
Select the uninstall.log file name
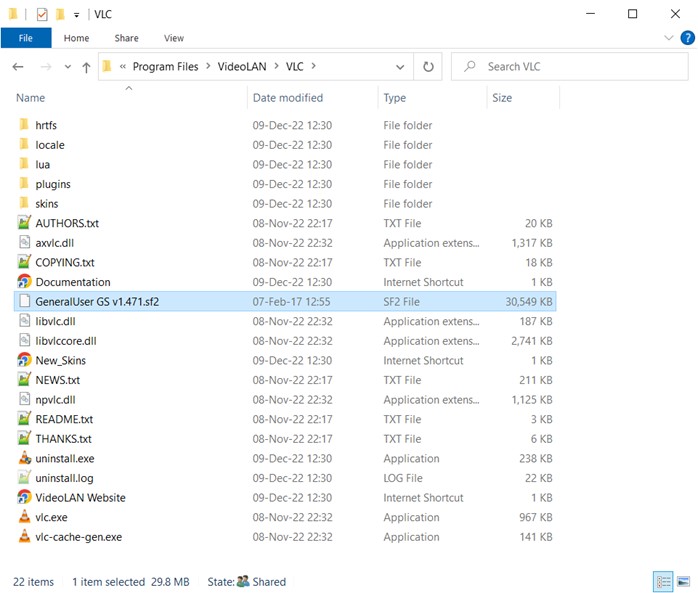(64, 478)
